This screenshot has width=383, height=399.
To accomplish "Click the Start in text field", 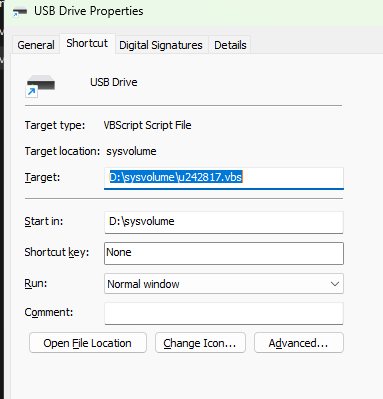I will coord(224,222).
